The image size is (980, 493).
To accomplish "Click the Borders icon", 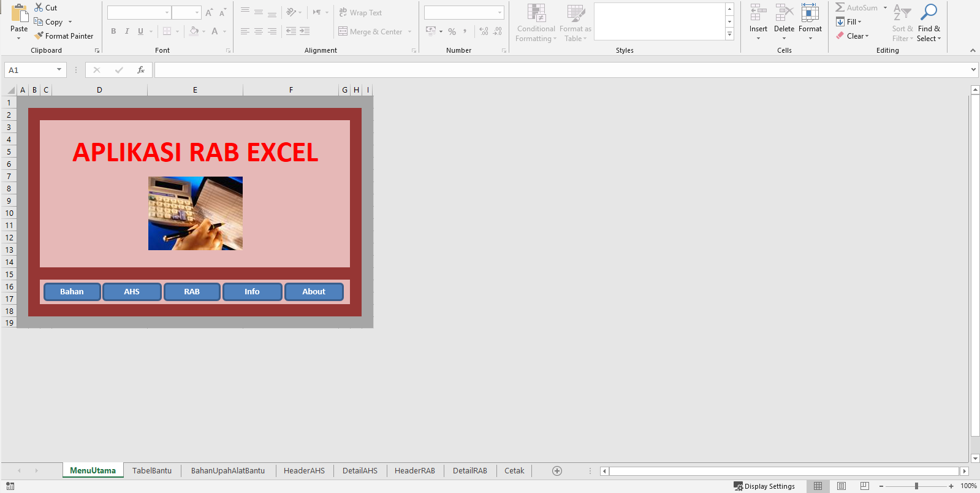I will coord(167,31).
